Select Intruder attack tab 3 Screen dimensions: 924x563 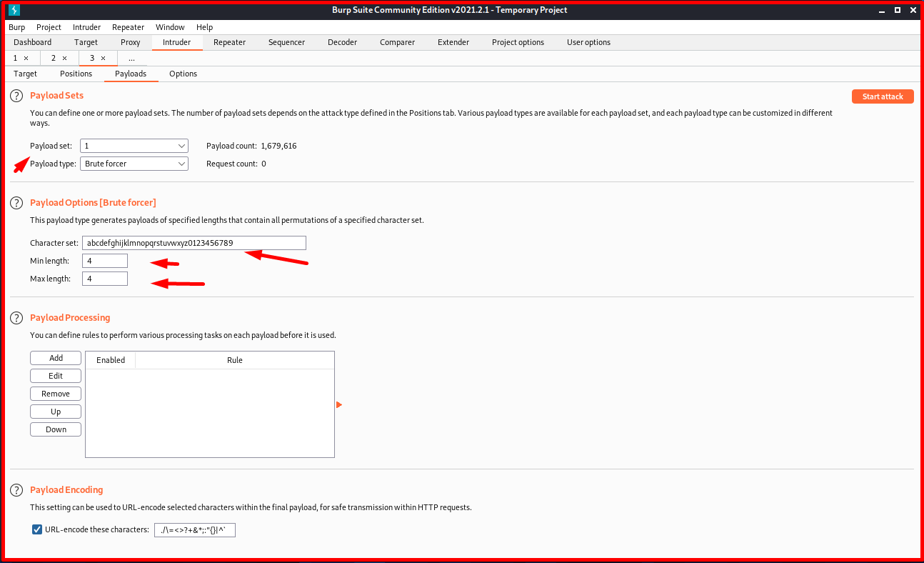[x=92, y=59]
